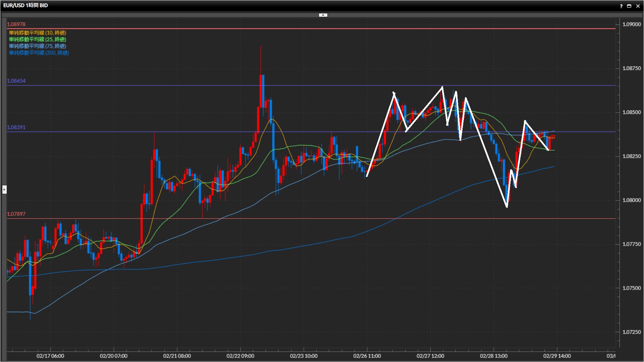Select the 25-period moving average label

click(x=38, y=40)
